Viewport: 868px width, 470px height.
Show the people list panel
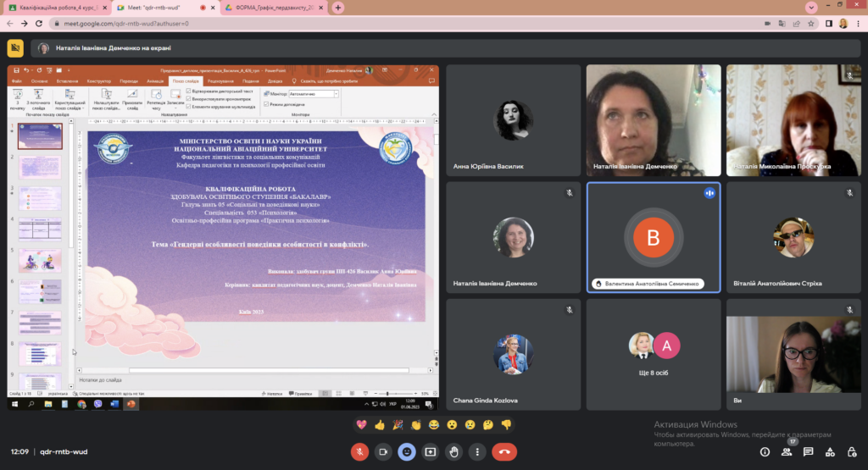coord(787,452)
